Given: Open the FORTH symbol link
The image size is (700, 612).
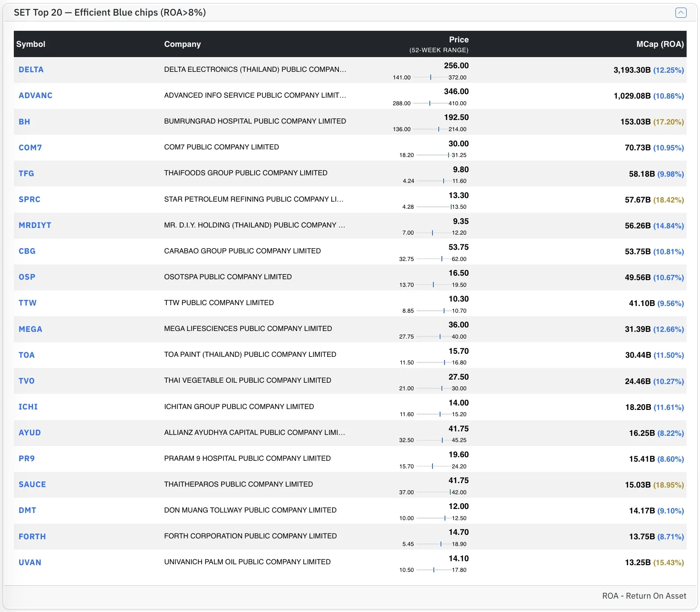Looking at the screenshot, I should click(32, 537).
